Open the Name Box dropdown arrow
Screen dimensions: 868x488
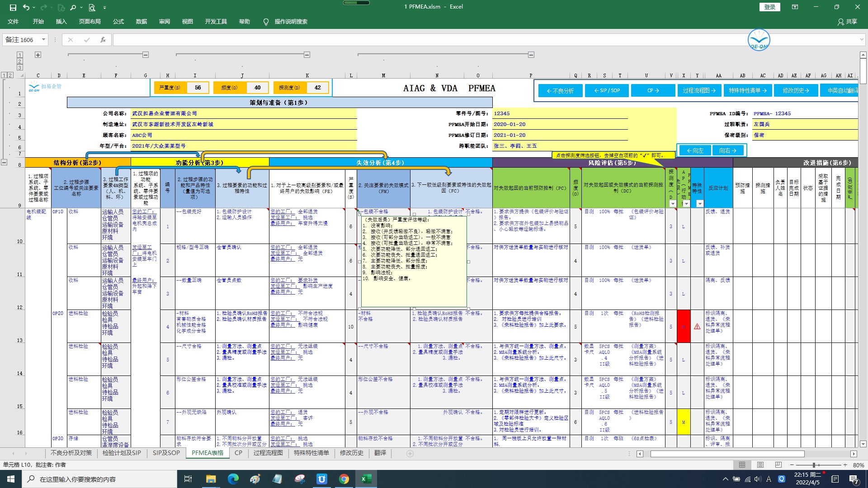point(43,40)
